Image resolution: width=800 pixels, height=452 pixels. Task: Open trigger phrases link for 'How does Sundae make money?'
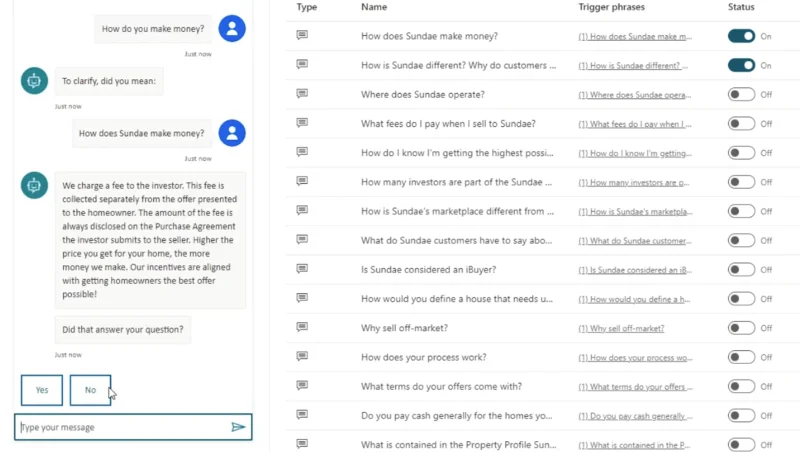[635, 37]
